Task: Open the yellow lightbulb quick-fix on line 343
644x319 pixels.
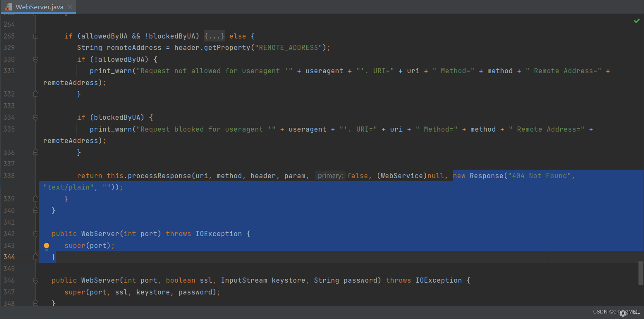Action: tap(47, 246)
